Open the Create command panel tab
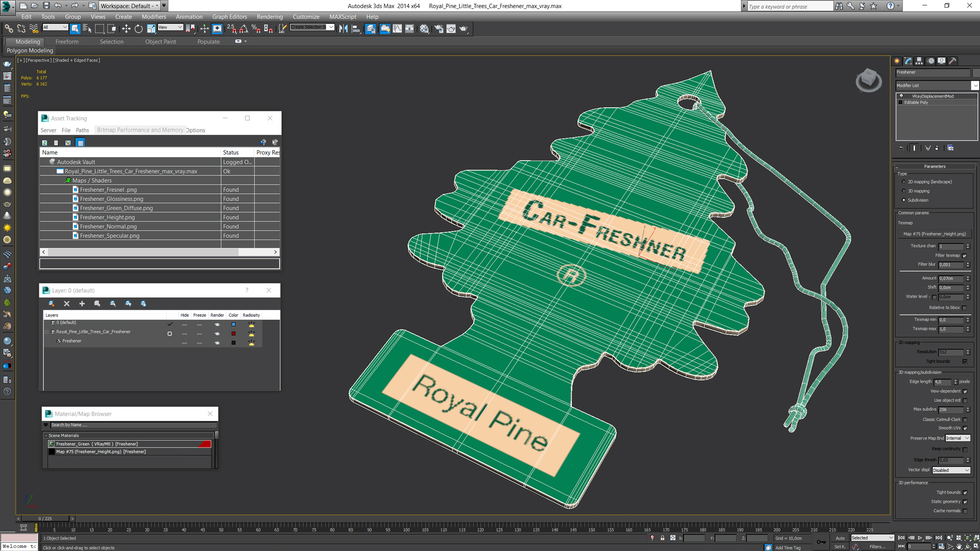 (897, 61)
